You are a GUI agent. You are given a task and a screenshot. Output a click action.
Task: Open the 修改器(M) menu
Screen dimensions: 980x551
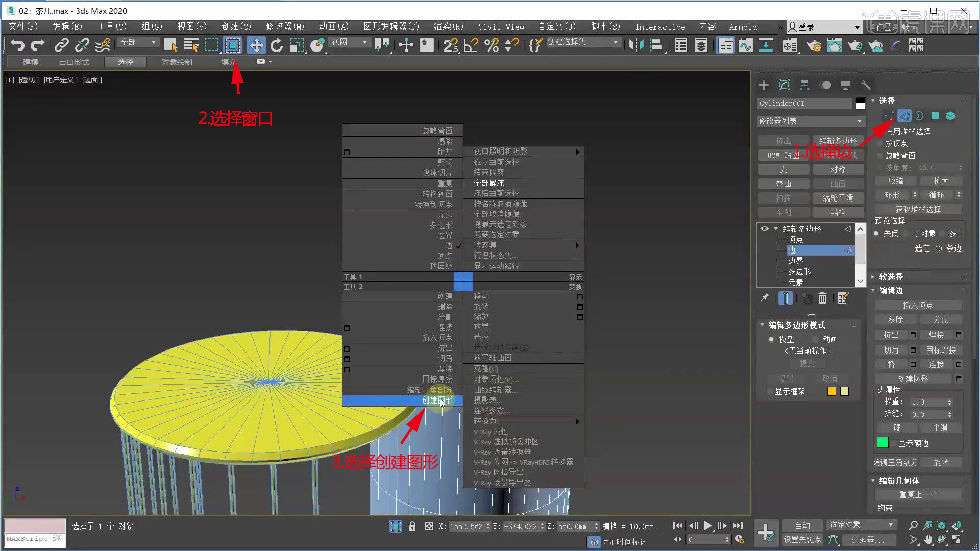tap(285, 27)
